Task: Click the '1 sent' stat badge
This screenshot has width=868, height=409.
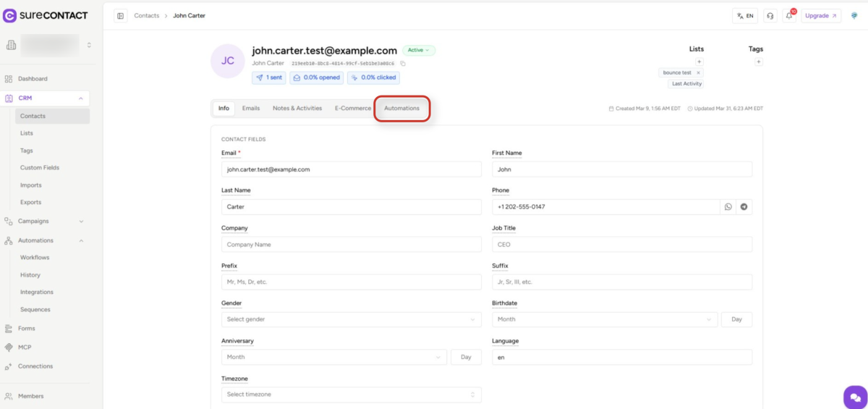Action: [269, 77]
